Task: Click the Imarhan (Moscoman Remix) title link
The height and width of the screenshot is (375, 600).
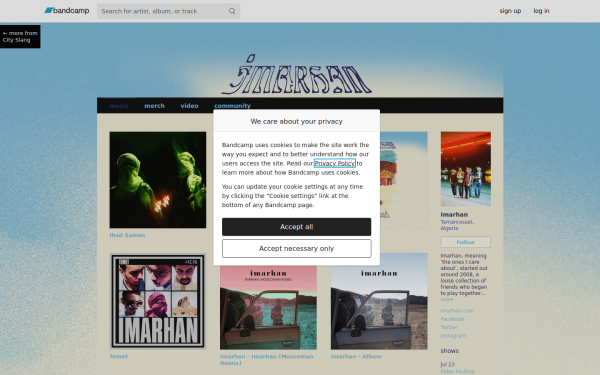Action: [x=267, y=359]
